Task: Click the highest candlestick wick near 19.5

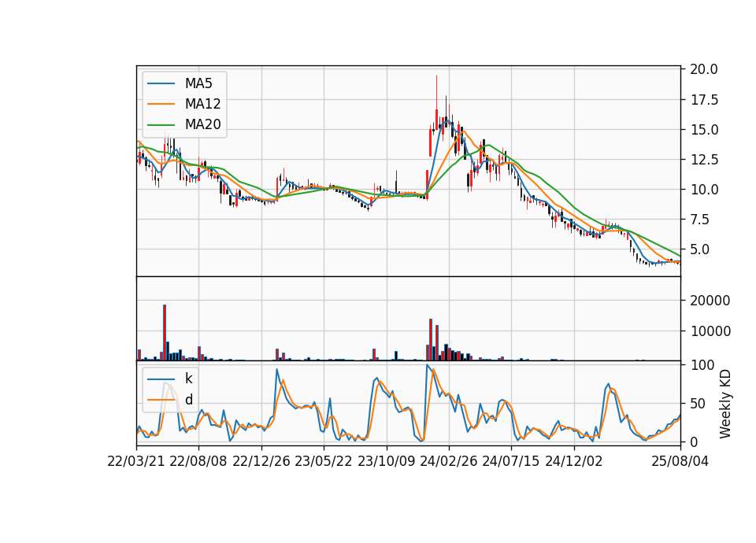Action: (x=437, y=102)
